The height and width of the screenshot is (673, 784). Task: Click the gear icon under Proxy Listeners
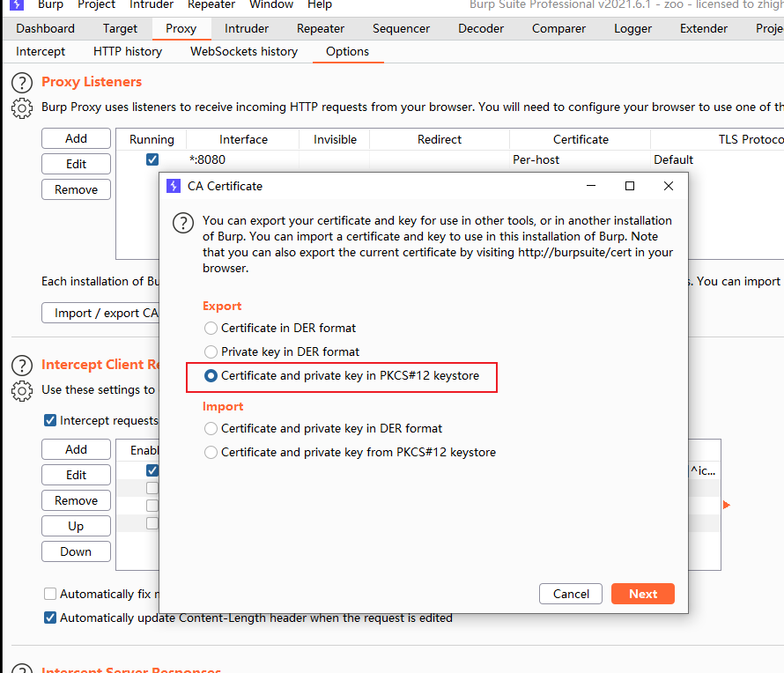(x=21, y=107)
